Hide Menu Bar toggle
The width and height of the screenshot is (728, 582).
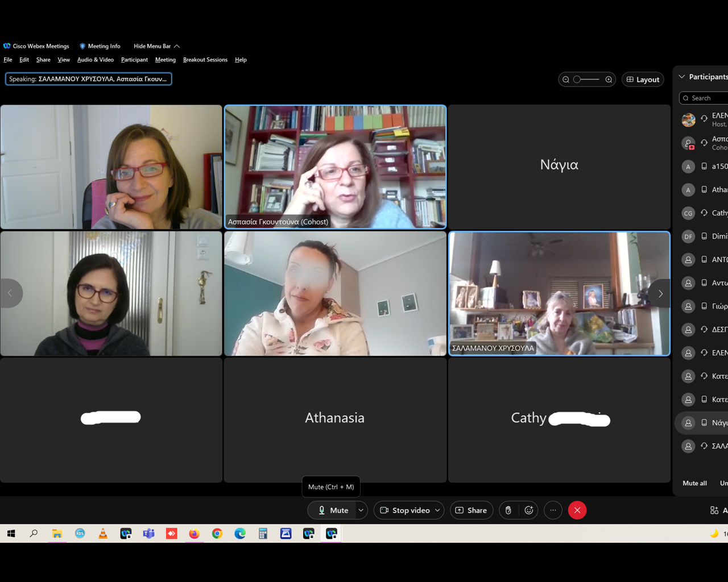click(x=156, y=46)
